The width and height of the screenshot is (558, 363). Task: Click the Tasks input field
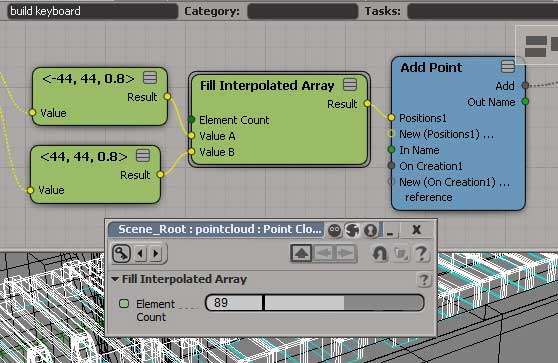[x=483, y=11]
